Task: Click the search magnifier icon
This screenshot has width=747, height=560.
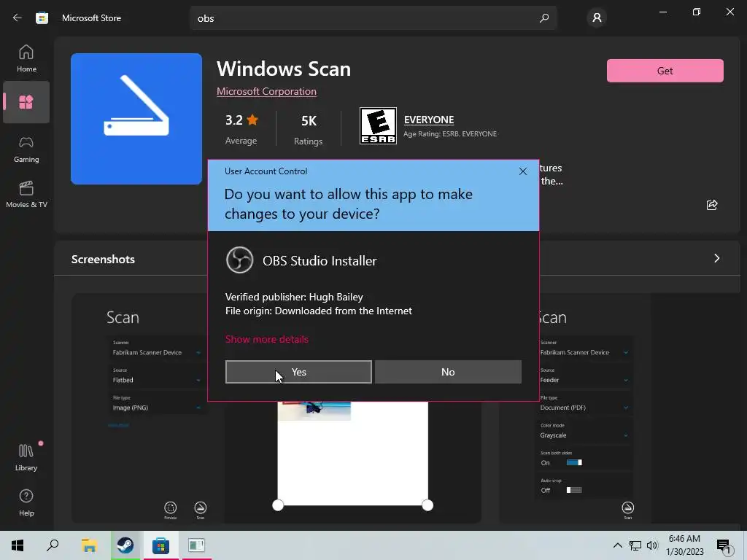Action: (544, 18)
